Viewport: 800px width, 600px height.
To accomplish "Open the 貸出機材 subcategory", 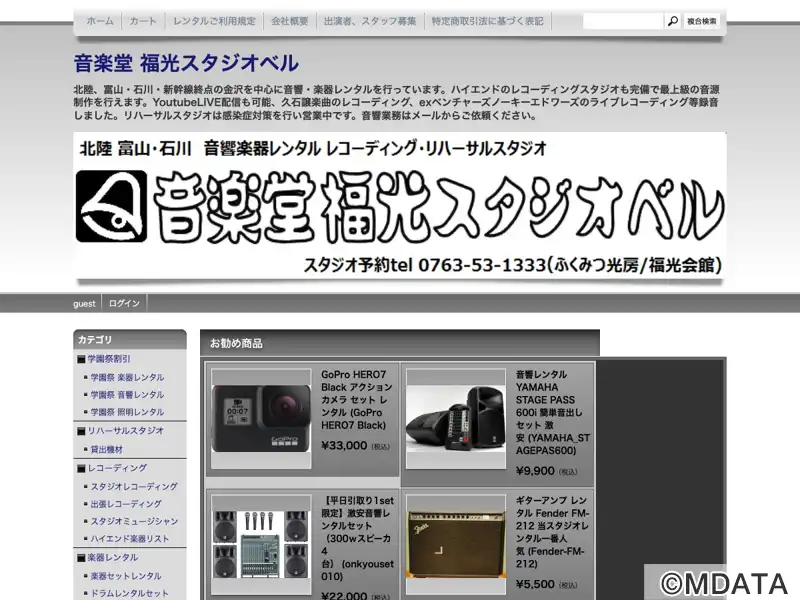I will [x=107, y=449].
